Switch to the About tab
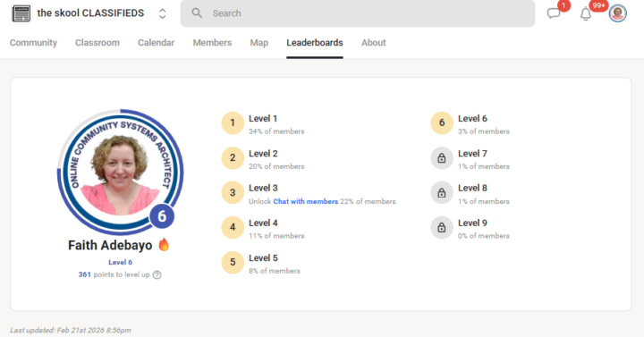Screen dimensions: 644x337 tap(373, 43)
